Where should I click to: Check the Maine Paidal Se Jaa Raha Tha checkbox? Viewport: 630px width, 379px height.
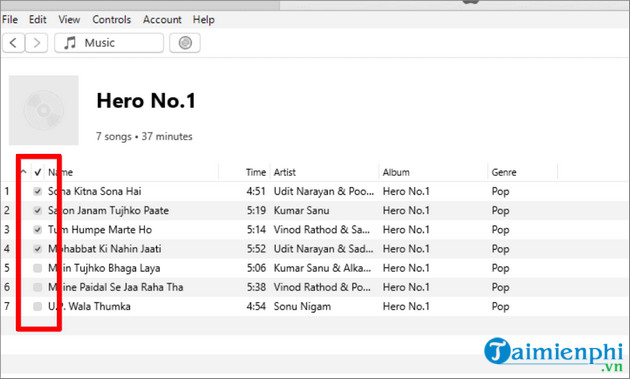point(37,287)
